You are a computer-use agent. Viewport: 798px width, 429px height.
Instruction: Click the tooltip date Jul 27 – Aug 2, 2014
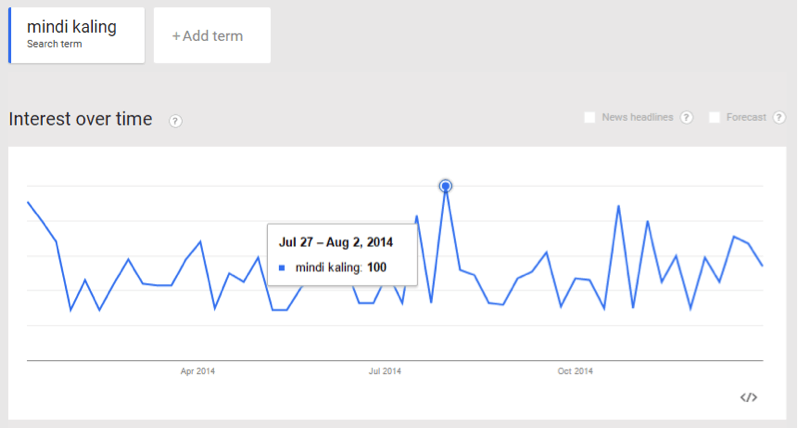click(x=336, y=242)
